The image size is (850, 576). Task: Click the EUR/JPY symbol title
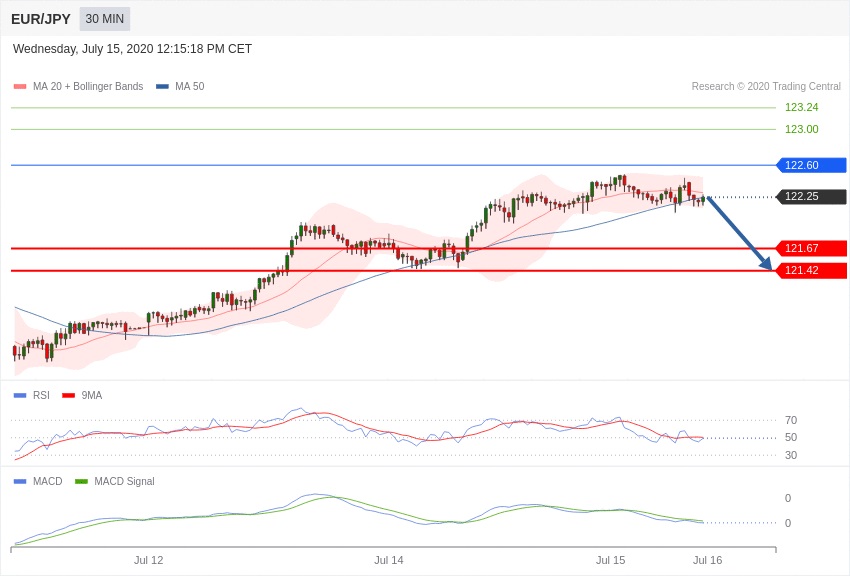click(x=41, y=19)
